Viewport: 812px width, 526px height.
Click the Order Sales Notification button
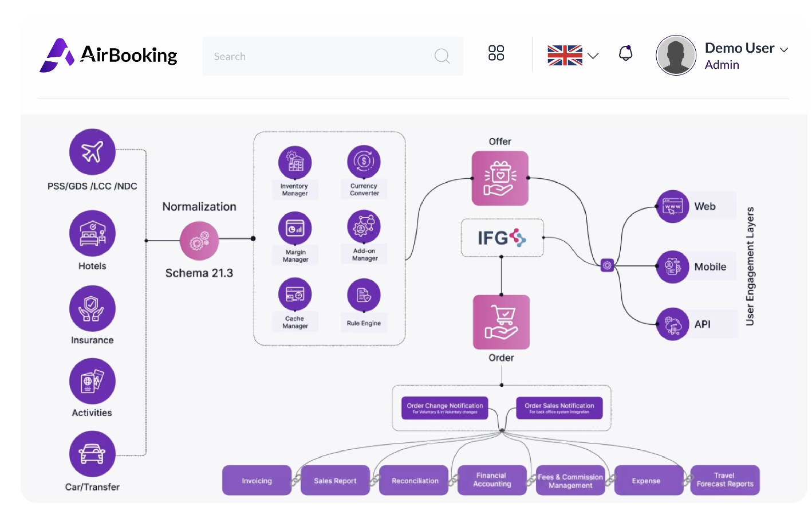point(559,408)
